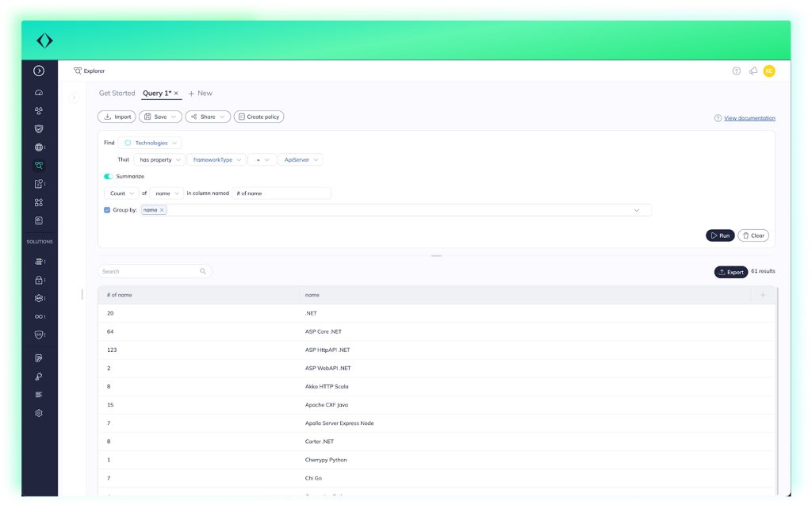Click the shield icon in the sidebar
Screen dimensions: 812x505
(x=39, y=128)
